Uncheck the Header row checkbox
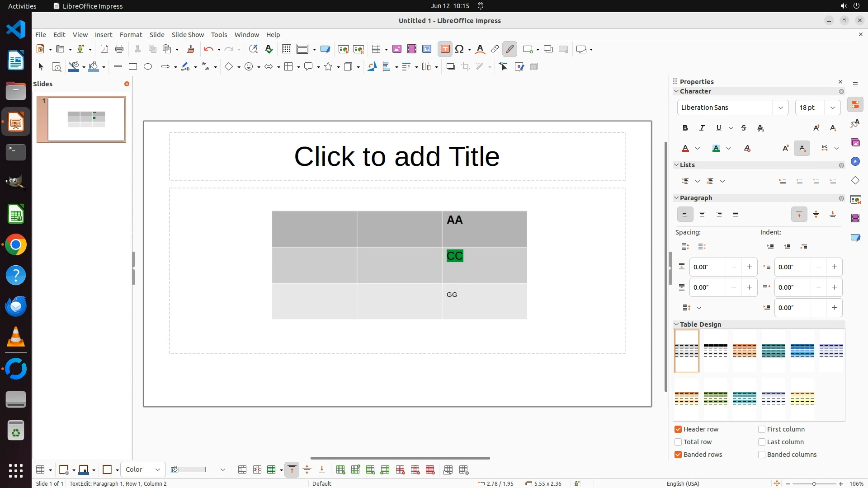 pos(678,429)
